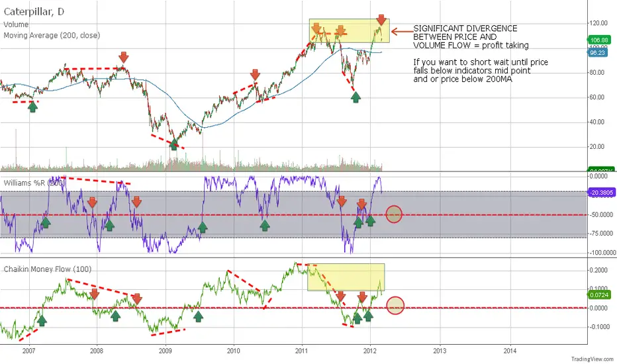617x364 pixels.
Task: Click the -0.1000 Chaikin axis label
Action: pyautogui.click(x=599, y=327)
